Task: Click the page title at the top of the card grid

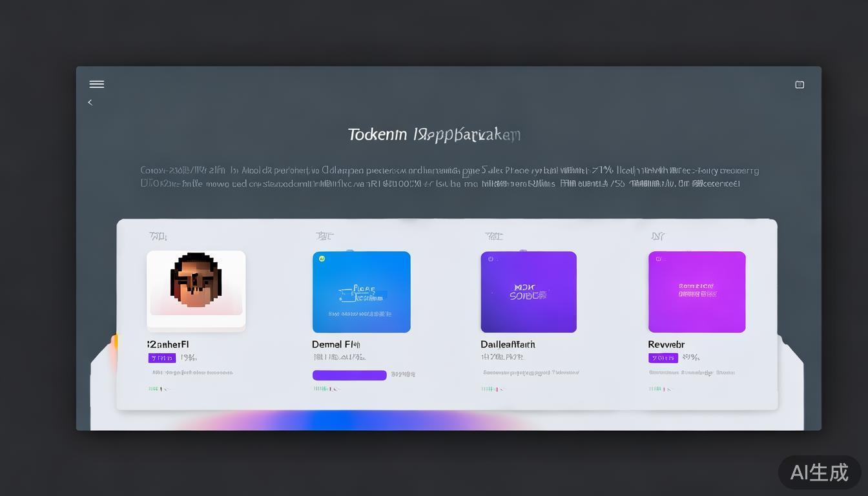Action: coord(433,134)
